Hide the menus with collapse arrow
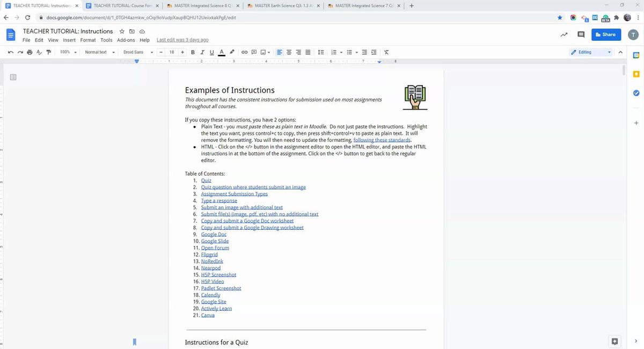The height and width of the screenshot is (349, 644). (621, 52)
